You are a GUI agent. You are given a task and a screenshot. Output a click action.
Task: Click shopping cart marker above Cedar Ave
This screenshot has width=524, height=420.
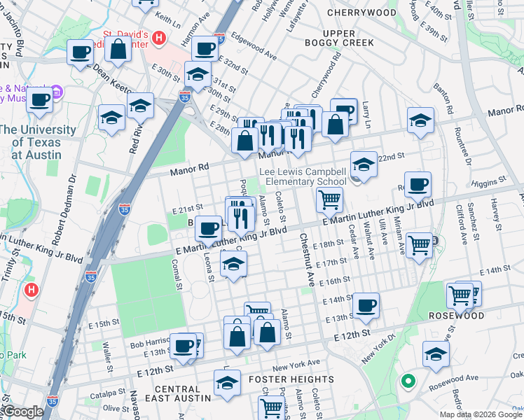329,202
